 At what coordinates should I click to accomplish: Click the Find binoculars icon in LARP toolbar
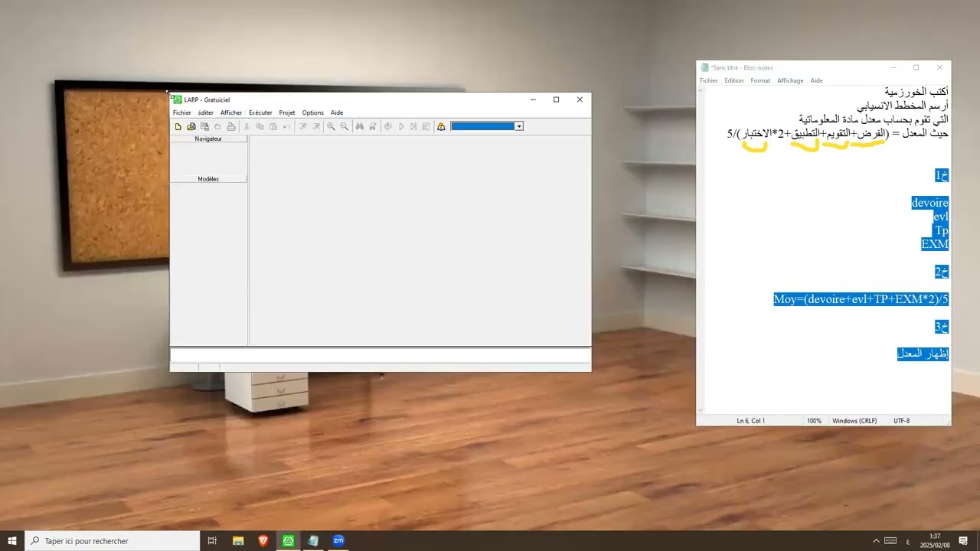359,126
